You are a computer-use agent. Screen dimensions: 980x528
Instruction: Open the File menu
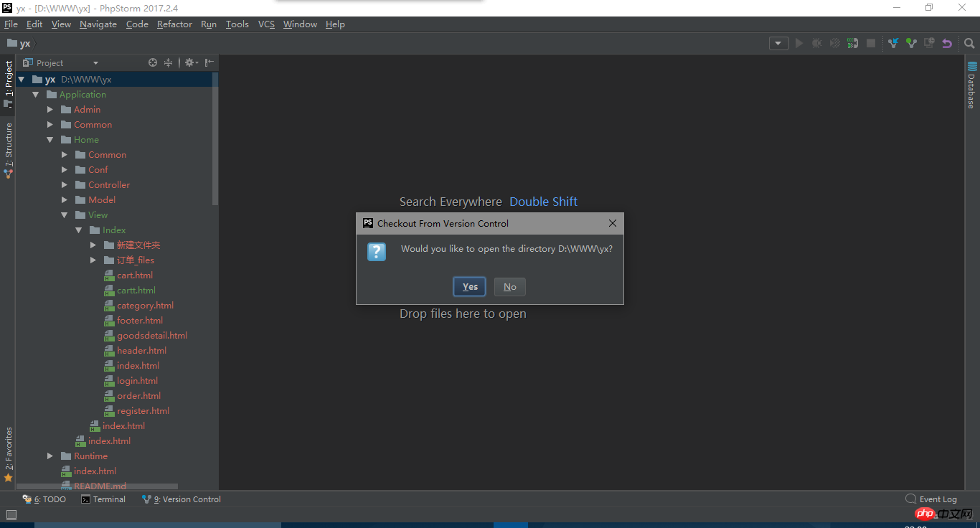11,24
